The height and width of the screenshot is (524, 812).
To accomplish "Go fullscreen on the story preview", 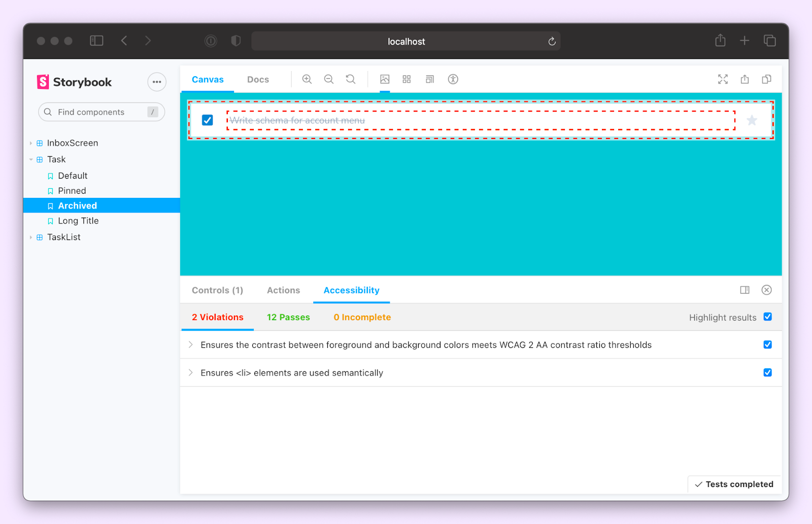I will (723, 79).
